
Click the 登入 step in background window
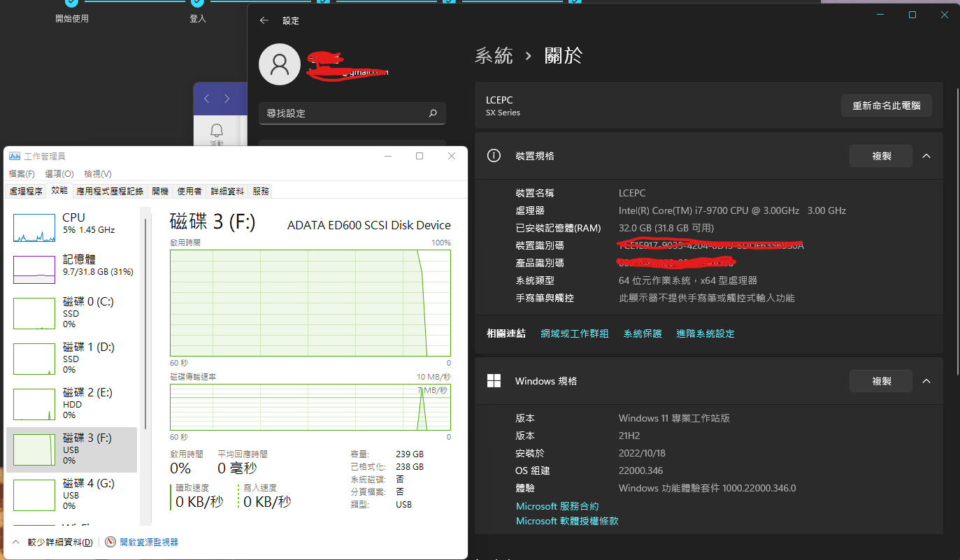pos(198,19)
